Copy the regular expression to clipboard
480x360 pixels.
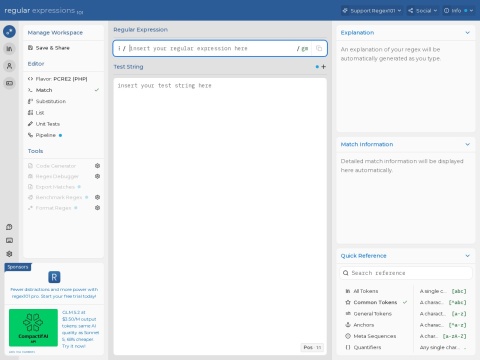click(x=319, y=48)
